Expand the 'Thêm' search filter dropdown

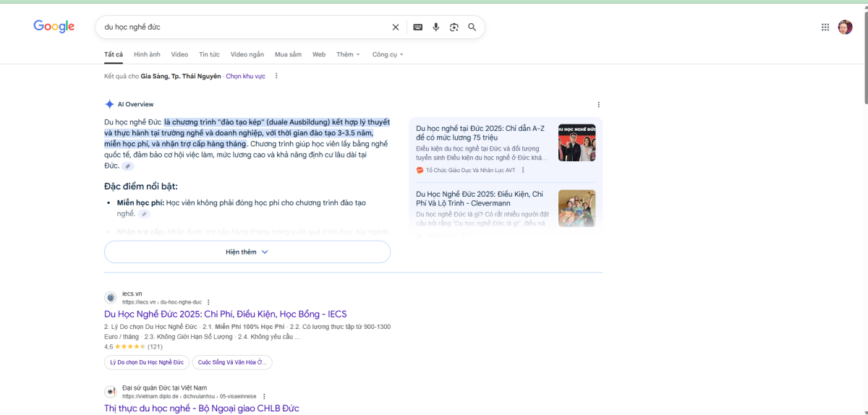[x=348, y=54]
